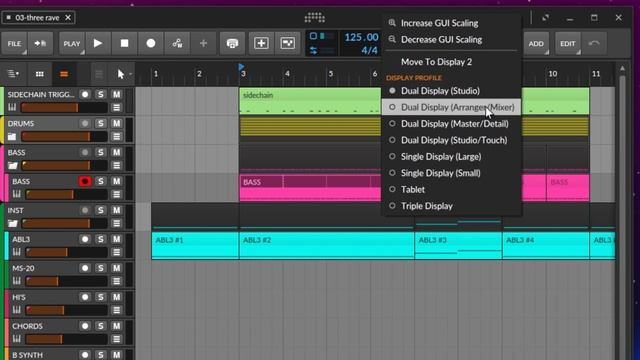Arm record on HI'S track
The height and width of the screenshot is (360, 640).
point(84,297)
